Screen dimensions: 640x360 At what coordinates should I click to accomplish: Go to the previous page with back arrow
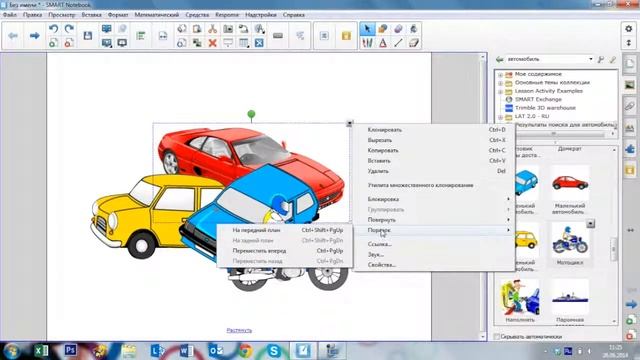[x=13, y=36]
